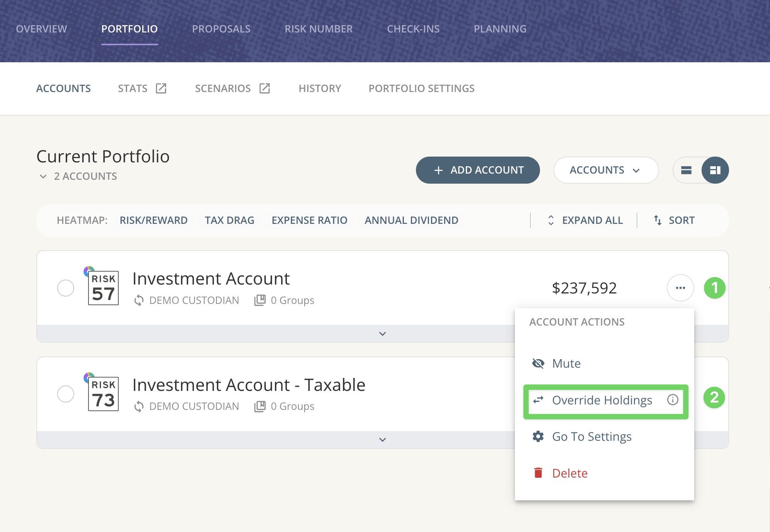Open the Accounts dropdown

(606, 170)
